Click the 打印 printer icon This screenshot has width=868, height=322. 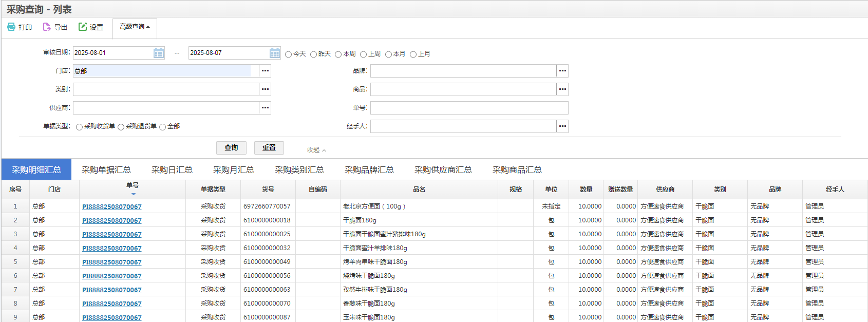click(x=11, y=27)
